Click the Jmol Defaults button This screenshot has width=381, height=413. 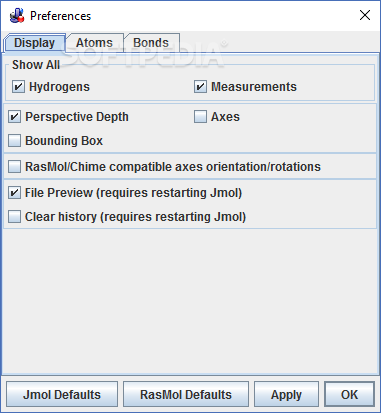click(x=62, y=395)
